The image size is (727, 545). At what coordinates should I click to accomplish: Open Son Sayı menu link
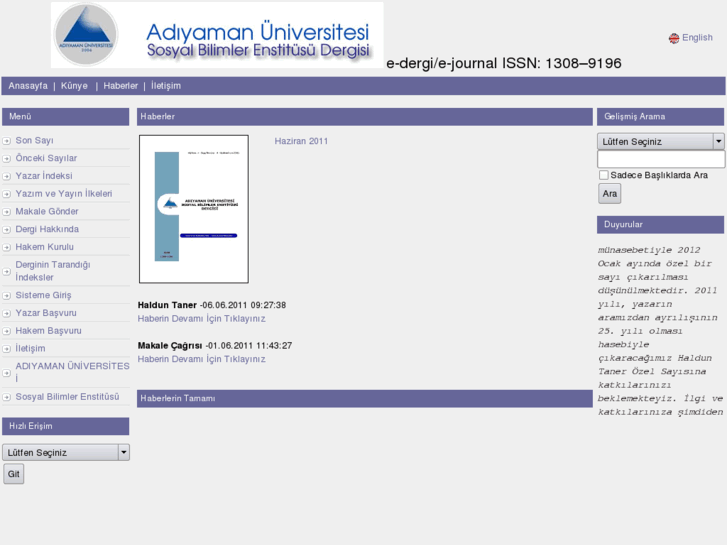34,141
